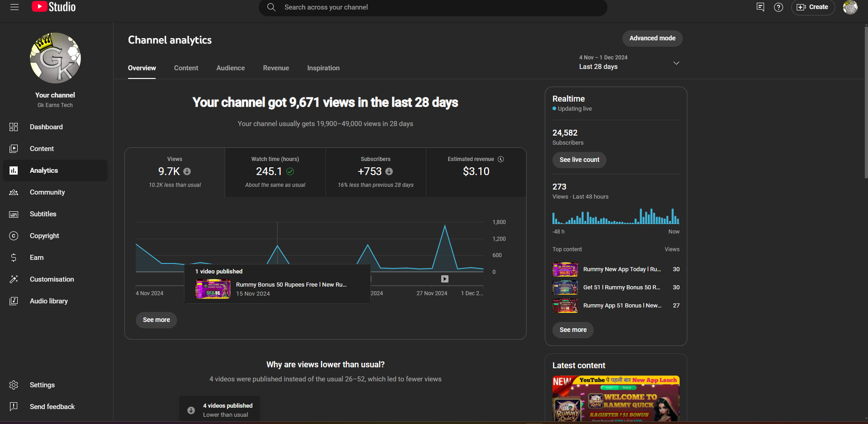
Task: Open Customisation page label
Action: pyautogui.click(x=52, y=279)
